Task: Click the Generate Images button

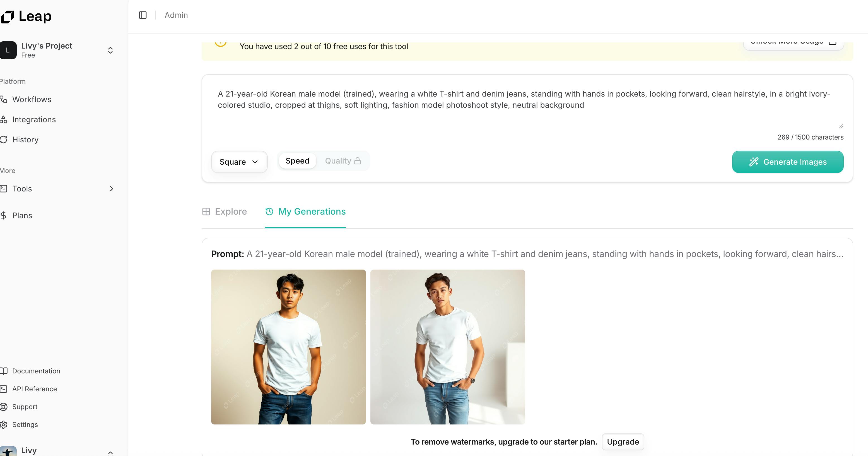Action: (787, 162)
